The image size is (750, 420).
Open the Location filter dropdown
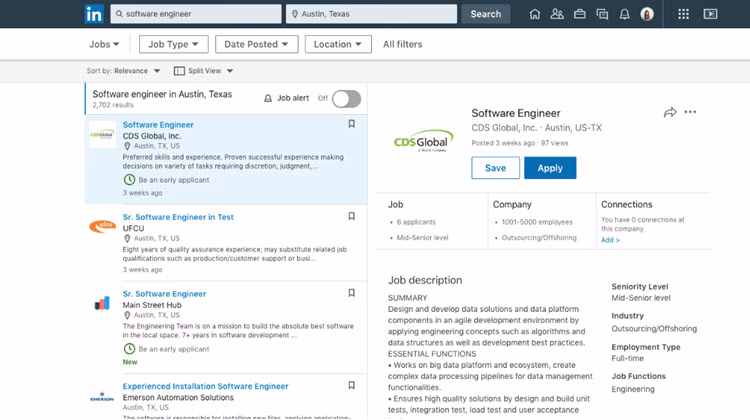pos(338,44)
